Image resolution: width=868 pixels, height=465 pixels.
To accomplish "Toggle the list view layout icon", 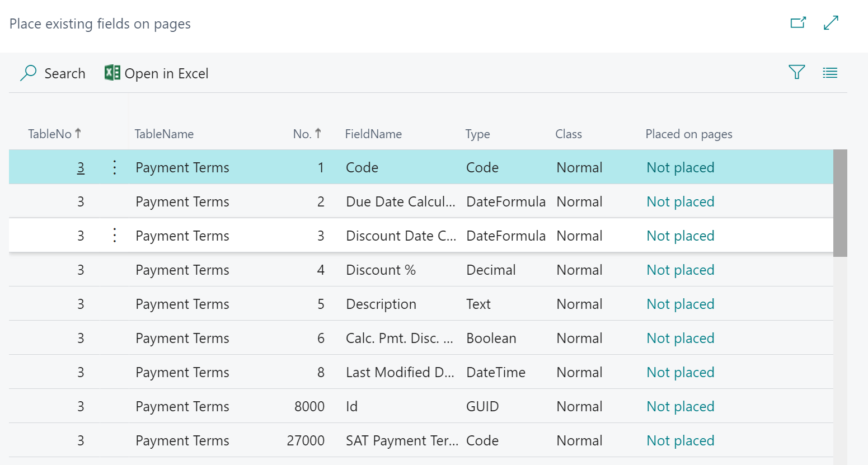I will coord(830,73).
